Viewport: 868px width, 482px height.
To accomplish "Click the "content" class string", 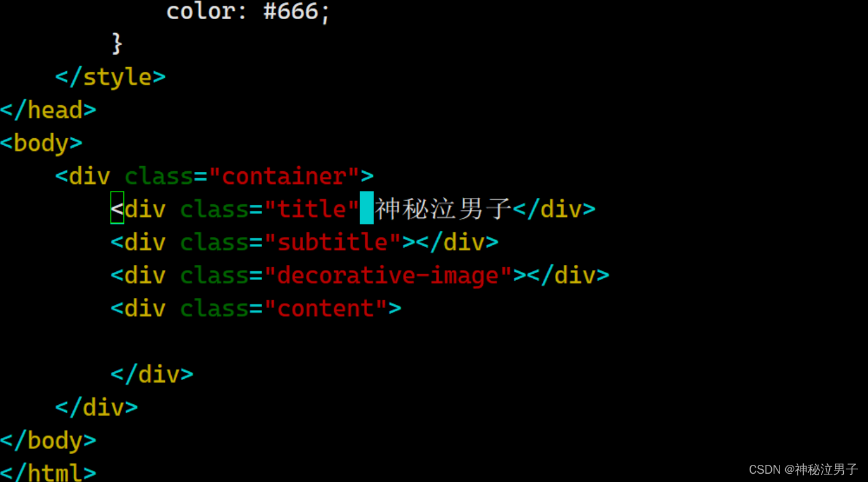I will click(x=326, y=308).
